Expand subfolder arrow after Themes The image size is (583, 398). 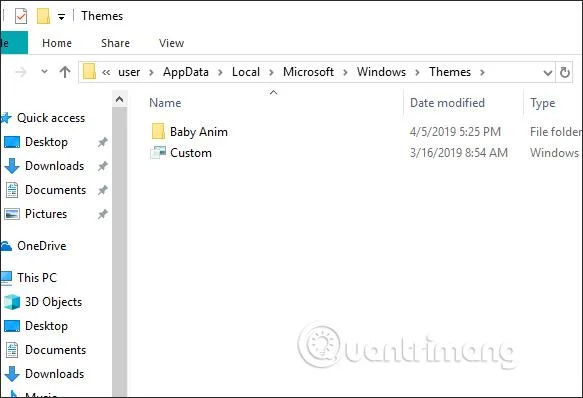click(x=482, y=73)
